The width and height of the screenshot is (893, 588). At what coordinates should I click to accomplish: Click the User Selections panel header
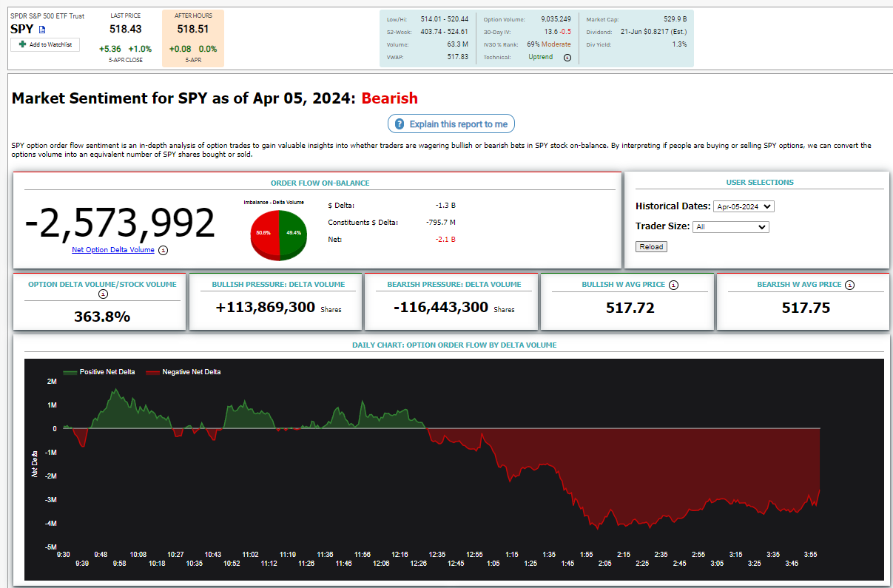click(x=760, y=182)
